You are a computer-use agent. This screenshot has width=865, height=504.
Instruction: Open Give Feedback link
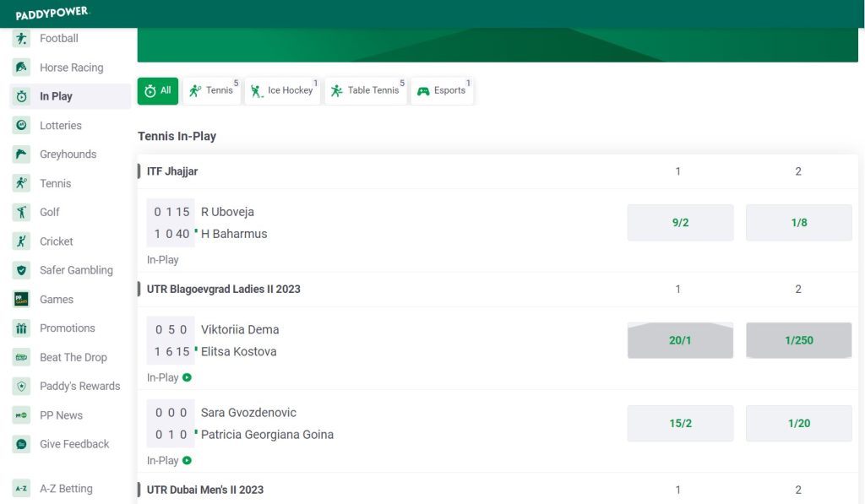74,444
